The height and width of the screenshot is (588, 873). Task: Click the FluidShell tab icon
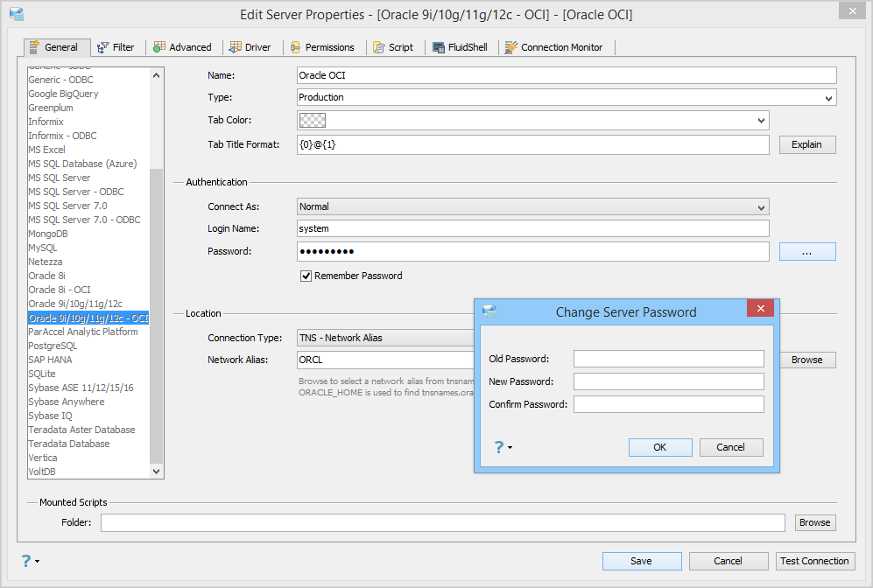coord(439,48)
